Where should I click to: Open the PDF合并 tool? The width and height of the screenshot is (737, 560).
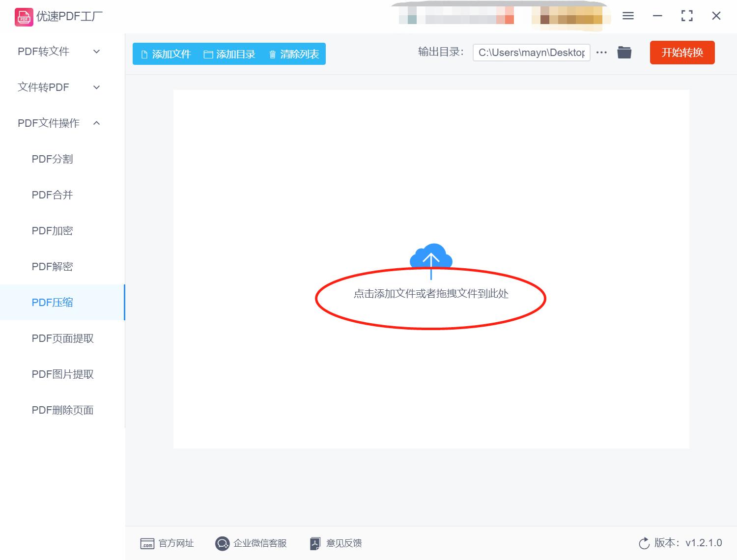pyautogui.click(x=52, y=195)
